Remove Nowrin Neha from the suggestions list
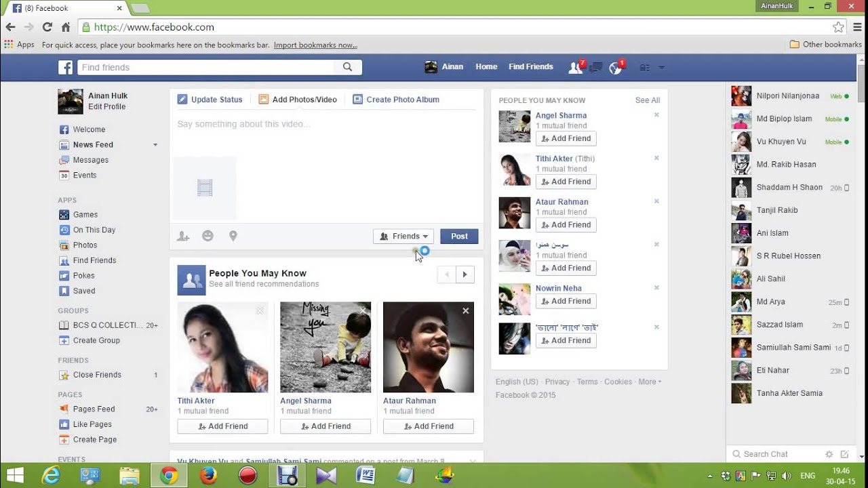 656,288
